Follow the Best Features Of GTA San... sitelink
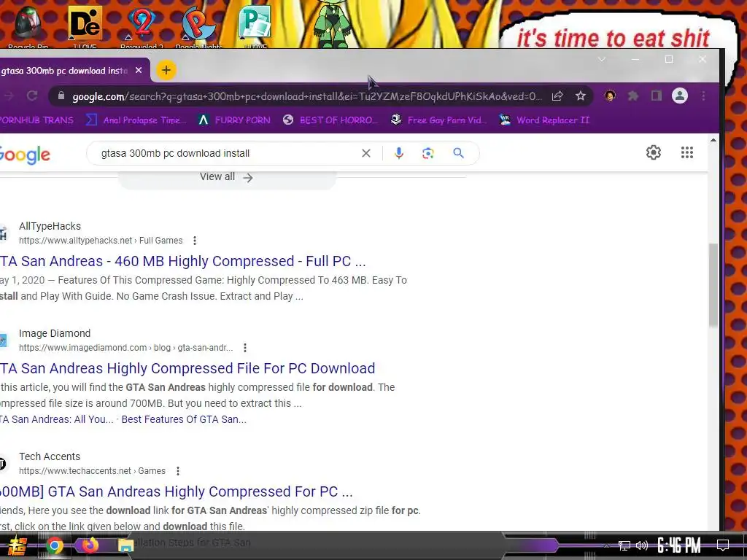Image resolution: width=747 pixels, height=560 pixels. 184,419
